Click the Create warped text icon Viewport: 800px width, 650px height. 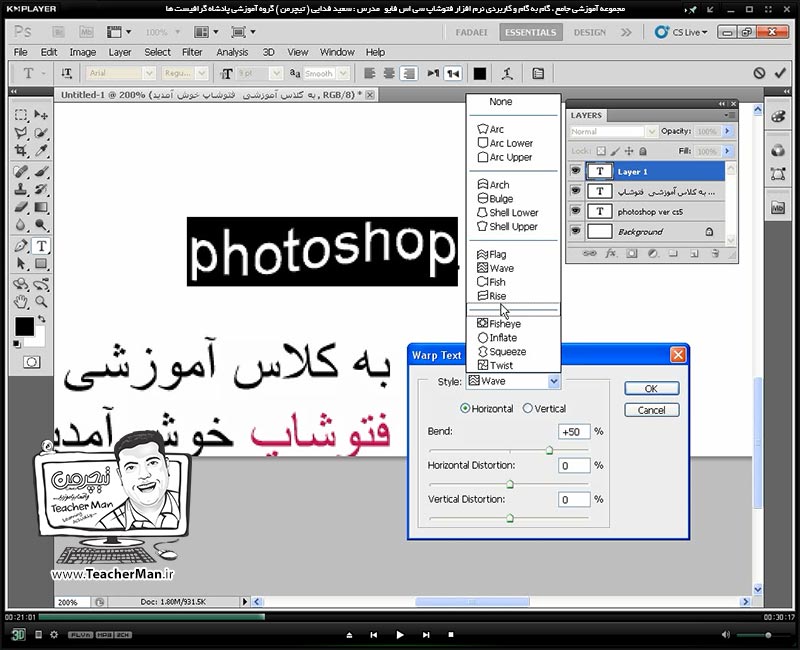coord(507,73)
